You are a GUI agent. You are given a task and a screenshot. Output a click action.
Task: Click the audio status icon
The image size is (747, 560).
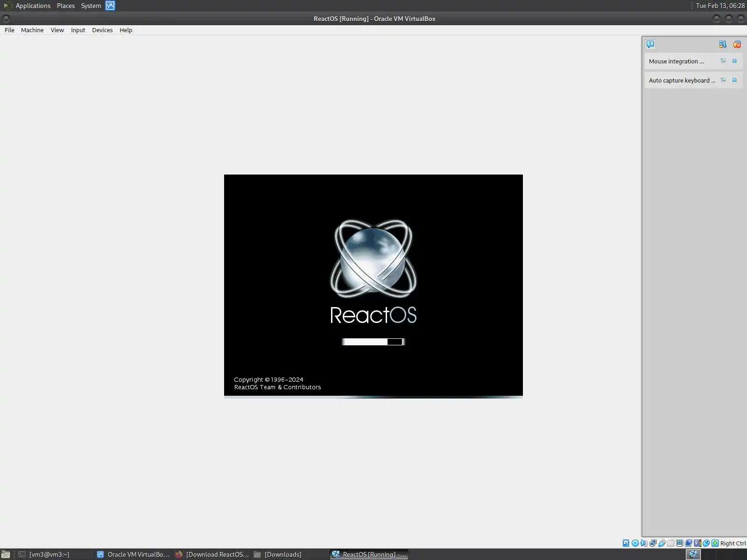(x=644, y=543)
